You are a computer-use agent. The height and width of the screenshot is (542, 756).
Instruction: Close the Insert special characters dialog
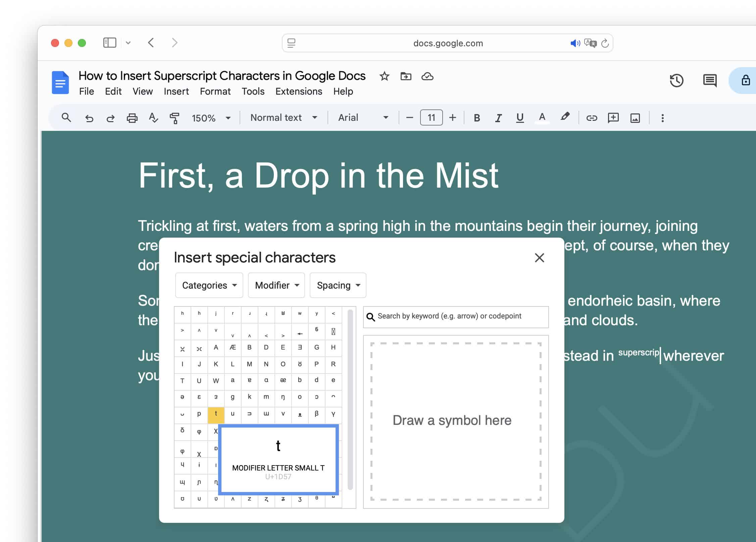coord(539,258)
